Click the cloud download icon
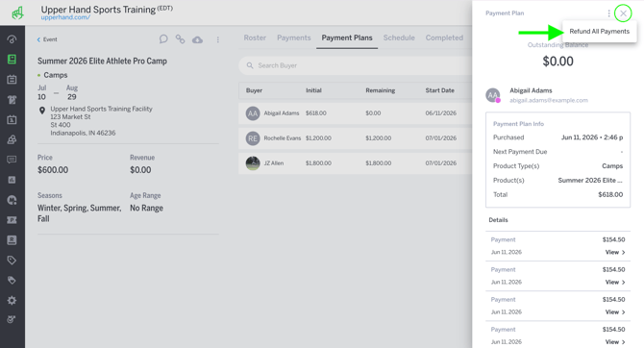The width and height of the screenshot is (644, 348). pos(198,39)
